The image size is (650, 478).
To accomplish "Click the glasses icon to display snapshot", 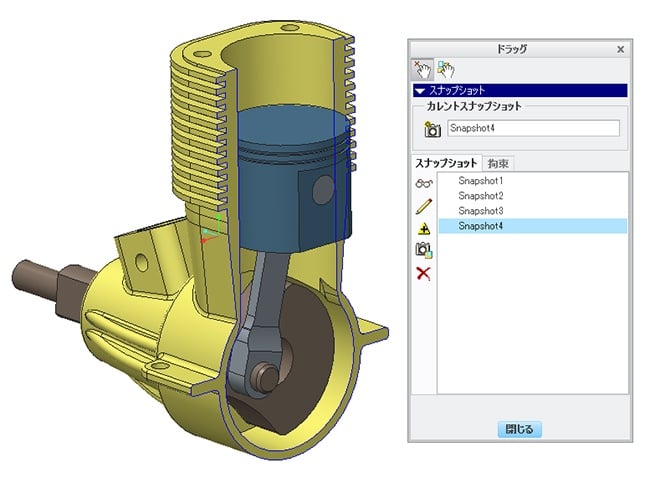I will (x=423, y=183).
